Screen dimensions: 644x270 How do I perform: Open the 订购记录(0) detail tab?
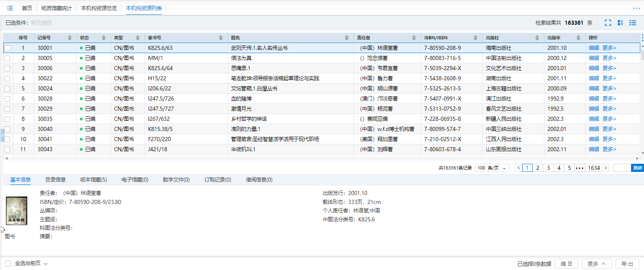(x=218, y=180)
